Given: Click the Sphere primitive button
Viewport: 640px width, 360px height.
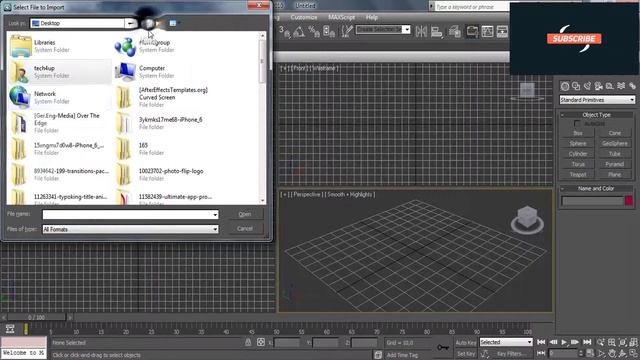Looking at the screenshot, I should click(578, 143).
